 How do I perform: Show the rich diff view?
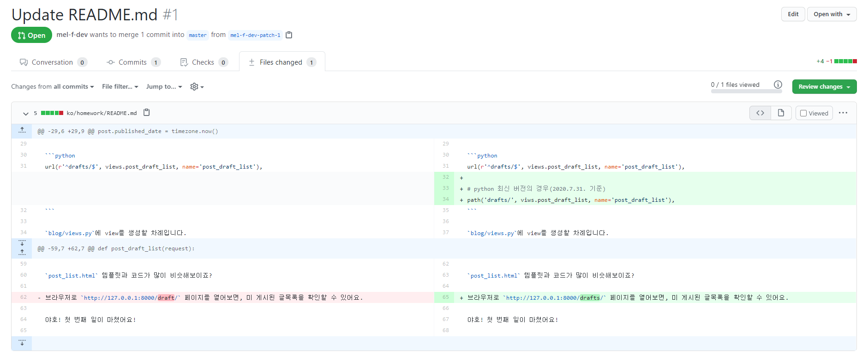pos(781,113)
